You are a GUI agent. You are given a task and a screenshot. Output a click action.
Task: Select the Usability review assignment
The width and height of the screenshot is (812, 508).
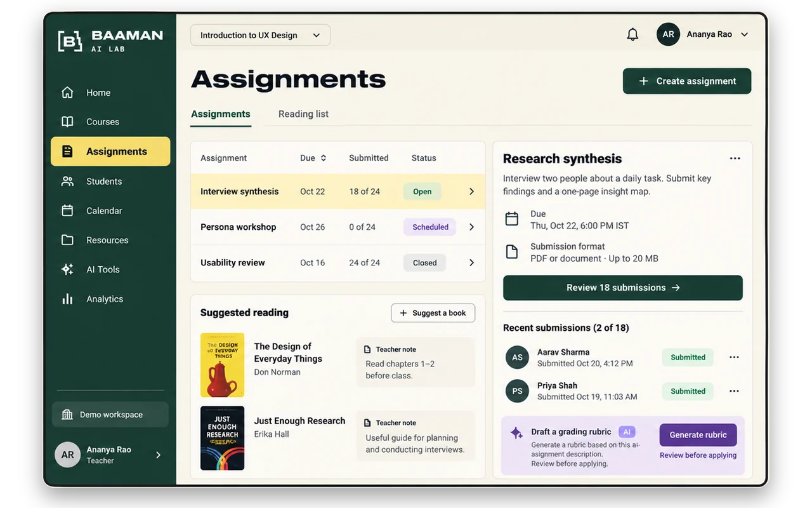point(233,262)
